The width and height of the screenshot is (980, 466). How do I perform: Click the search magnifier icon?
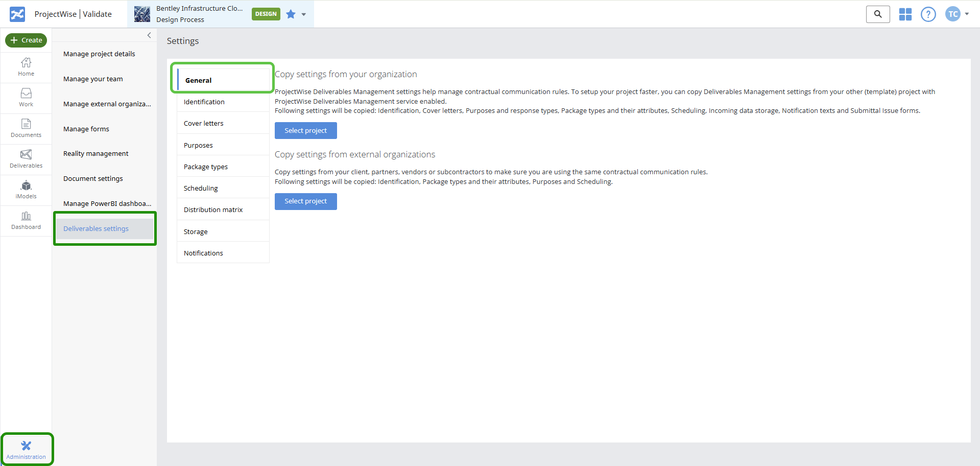point(877,14)
